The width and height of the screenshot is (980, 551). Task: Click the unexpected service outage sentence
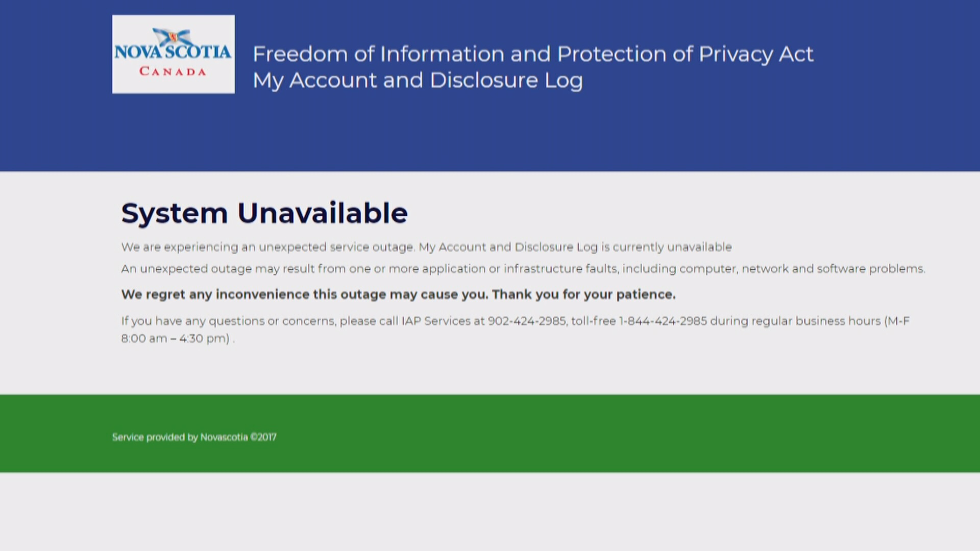[267, 247]
